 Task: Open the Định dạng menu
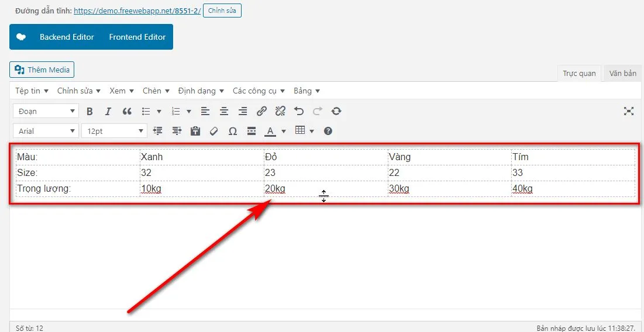[201, 91]
